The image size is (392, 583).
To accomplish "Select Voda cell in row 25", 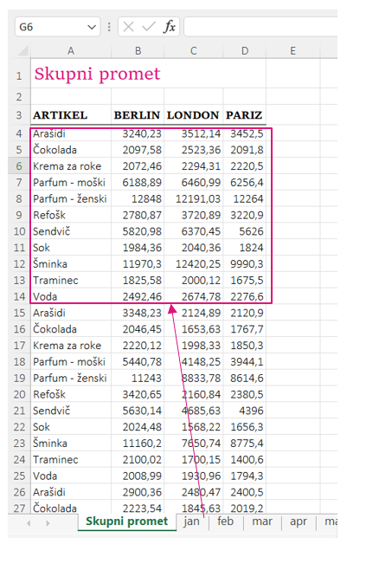I will pos(71,476).
